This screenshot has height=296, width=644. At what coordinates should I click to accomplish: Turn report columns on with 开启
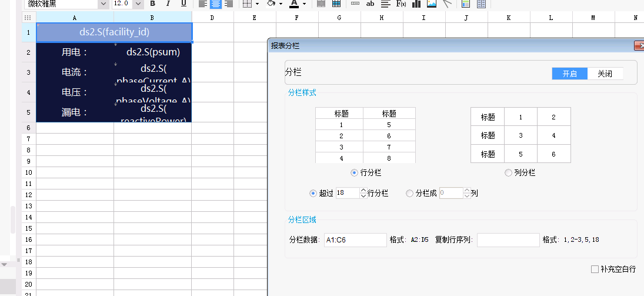pos(570,74)
